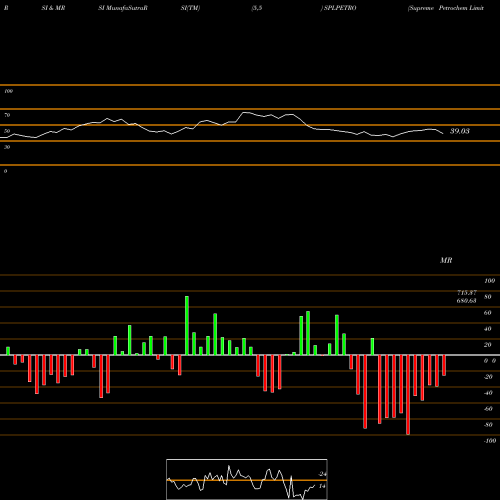This screenshot has width=500, height=500.
Task: Click the tallest green bar in MR chart
Action: click(187, 325)
